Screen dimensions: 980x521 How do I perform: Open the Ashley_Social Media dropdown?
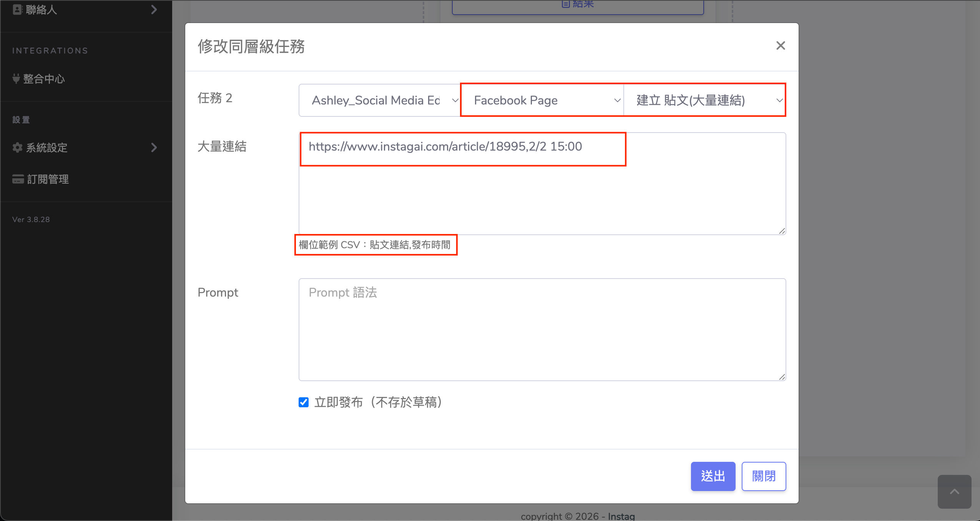(x=380, y=100)
